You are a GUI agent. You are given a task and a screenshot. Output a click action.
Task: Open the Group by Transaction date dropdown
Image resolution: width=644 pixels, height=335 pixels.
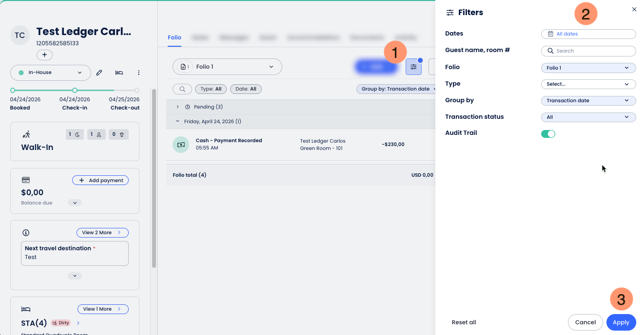click(396, 89)
